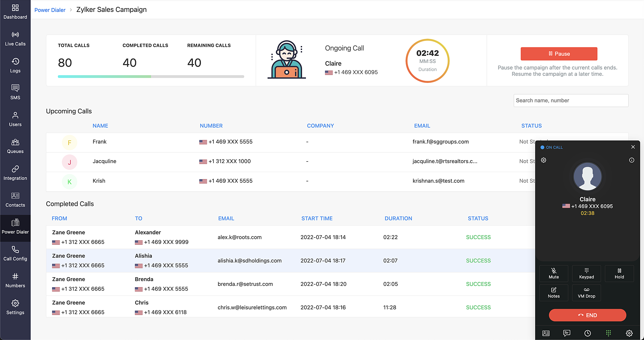Open Queues from the sidebar
The height and width of the screenshot is (340, 644).
click(15, 146)
